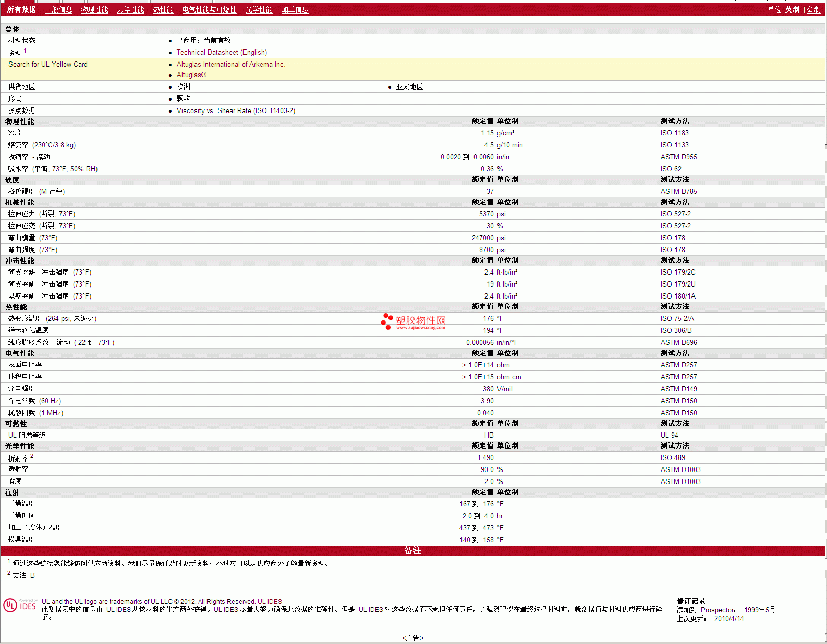Switch to the 力学性能 tab

point(130,9)
